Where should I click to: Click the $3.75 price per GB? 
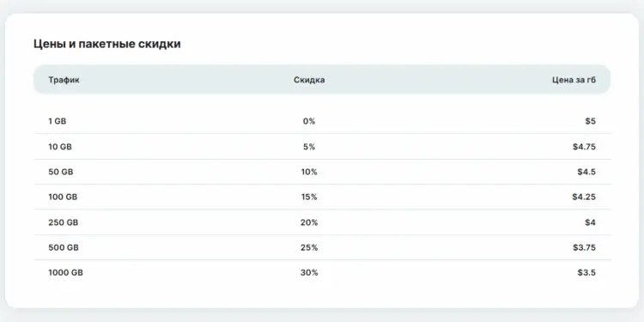click(584, 247)
